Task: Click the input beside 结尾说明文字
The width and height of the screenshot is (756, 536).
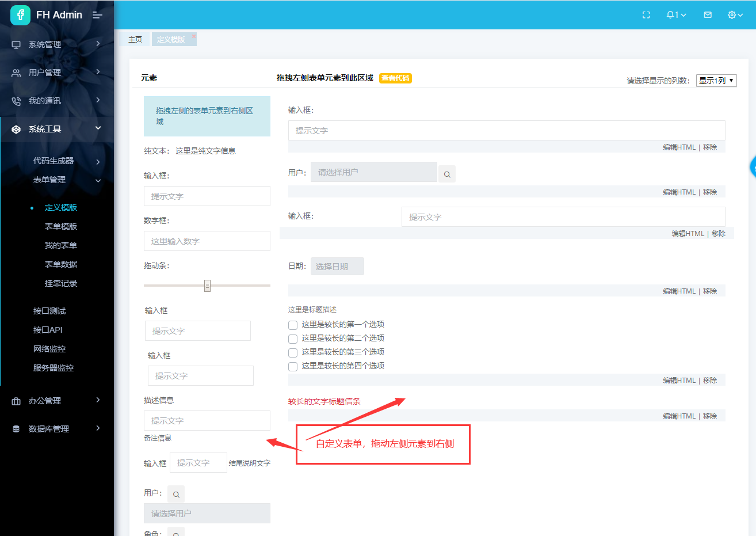Action: tap(198, 463)
